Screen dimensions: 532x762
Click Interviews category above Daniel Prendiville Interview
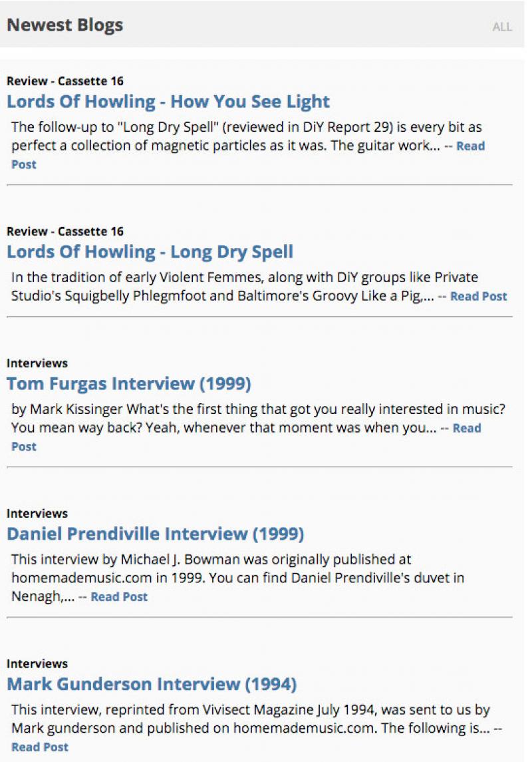pyautogui.click(x=37, y=514)
